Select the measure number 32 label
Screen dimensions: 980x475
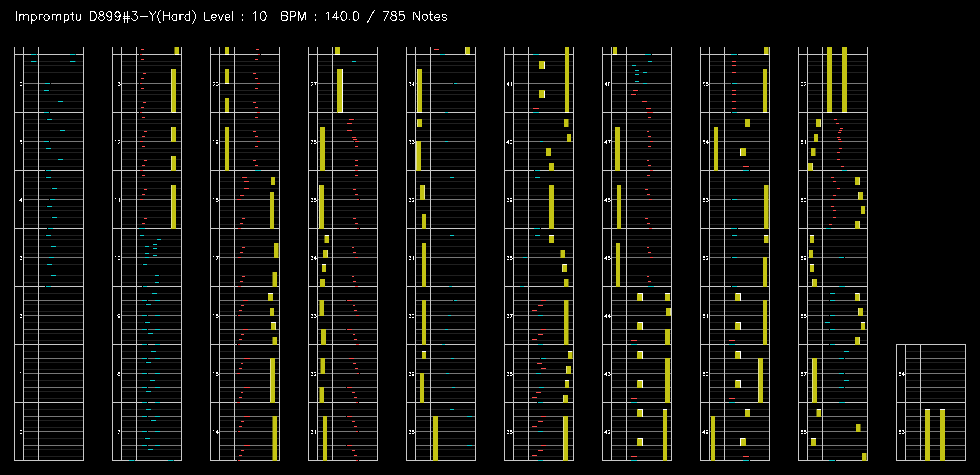pos(411,200)
